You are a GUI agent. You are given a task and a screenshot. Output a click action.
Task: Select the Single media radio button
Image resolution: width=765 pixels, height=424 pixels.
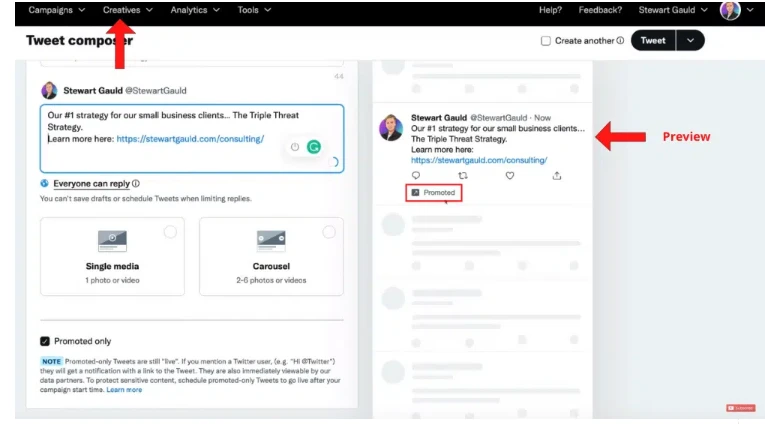pos(170,232)
